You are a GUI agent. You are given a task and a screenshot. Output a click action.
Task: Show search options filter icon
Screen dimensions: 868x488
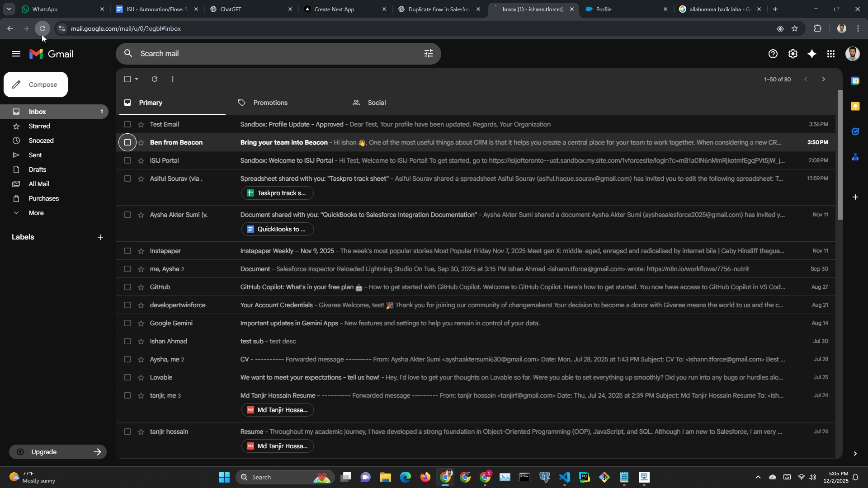pyautogui.click(x=429, y=54)
